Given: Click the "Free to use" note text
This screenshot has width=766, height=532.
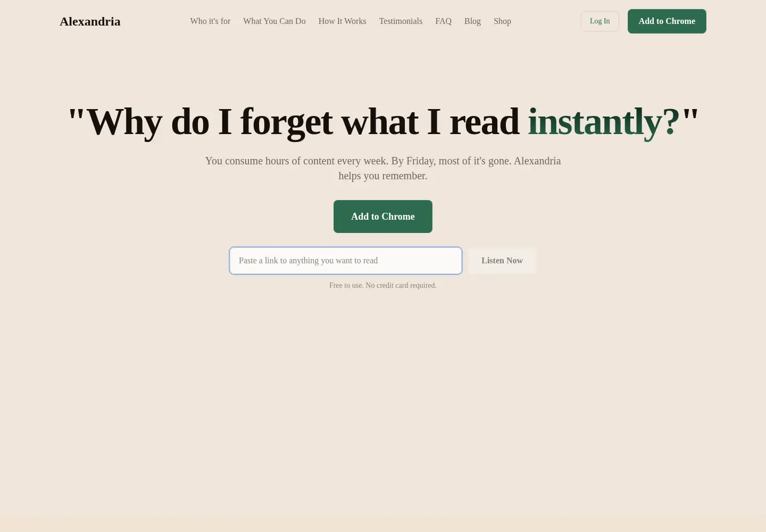Looking at the screenshot, I should (x=383, y=285).
